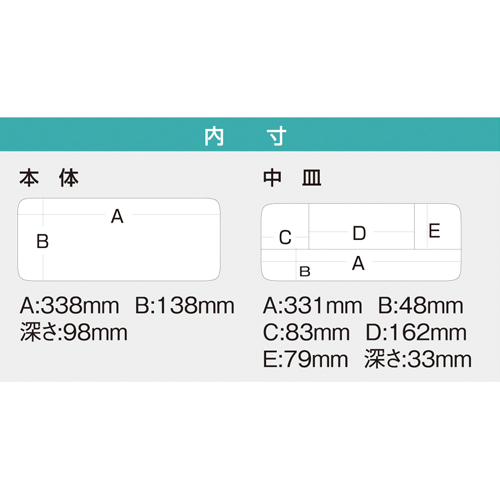Click compartment D in the 中皿 diagram
The height and width of the screenshot is (500, 500).
(359, 233)
